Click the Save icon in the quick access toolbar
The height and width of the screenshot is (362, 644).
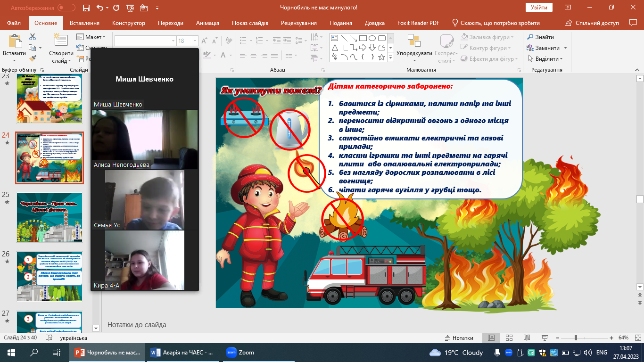click(86, 8)
